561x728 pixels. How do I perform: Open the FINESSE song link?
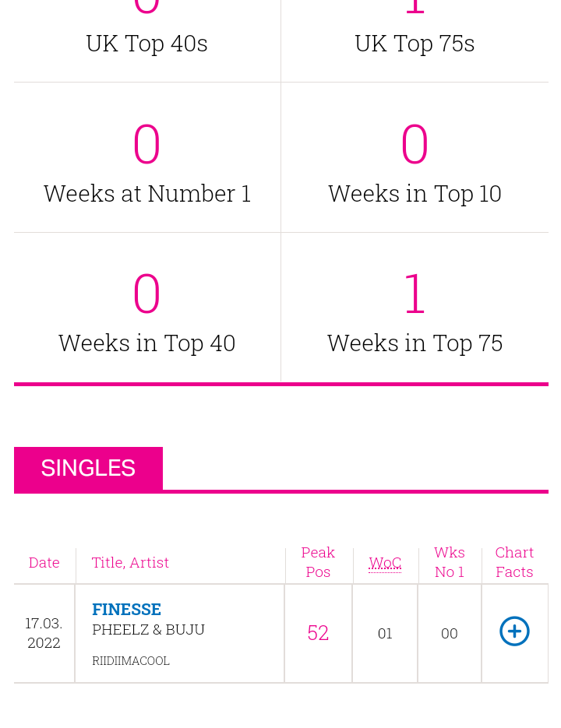[x=126, y=610]
